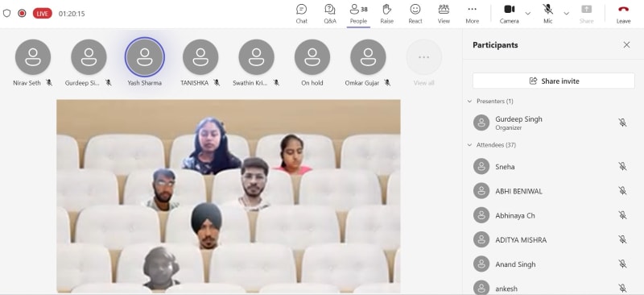Leave the meeting
644x295 pixels.
coord(623,14)
